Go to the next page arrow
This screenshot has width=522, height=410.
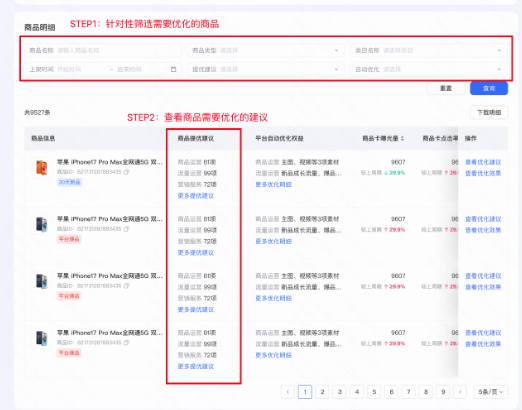(460, 392)
